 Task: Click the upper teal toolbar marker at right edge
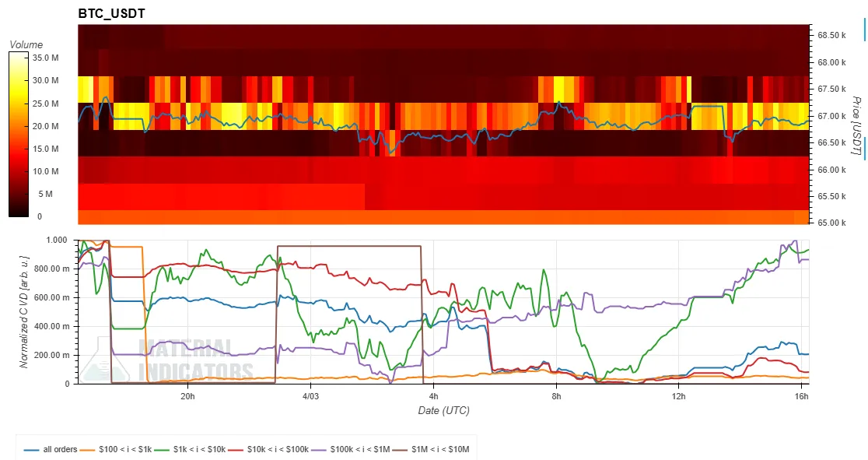865,29
